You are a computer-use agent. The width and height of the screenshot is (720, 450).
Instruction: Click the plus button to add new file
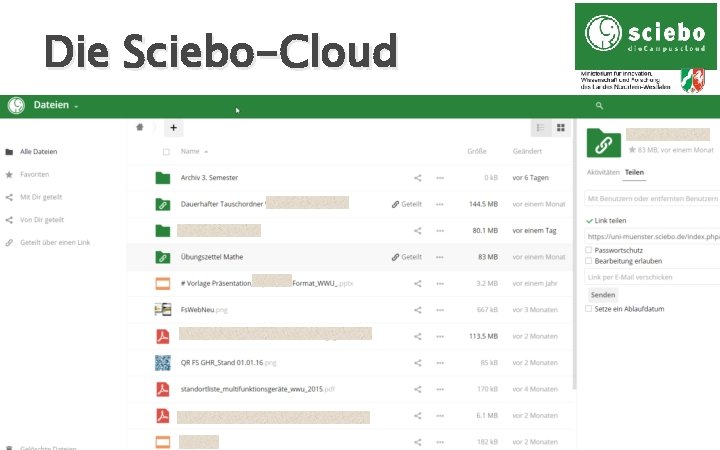point(173,128)
